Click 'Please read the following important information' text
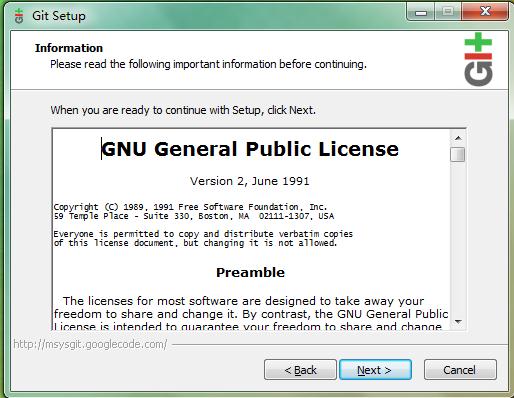The width and height of the screenshot is (514, 398). [208, 64]
